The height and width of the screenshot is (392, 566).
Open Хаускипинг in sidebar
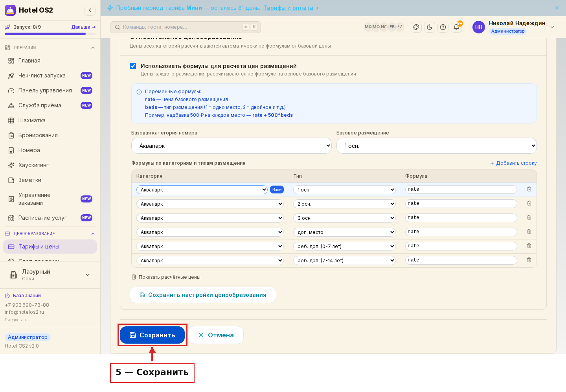coord(50,165)
